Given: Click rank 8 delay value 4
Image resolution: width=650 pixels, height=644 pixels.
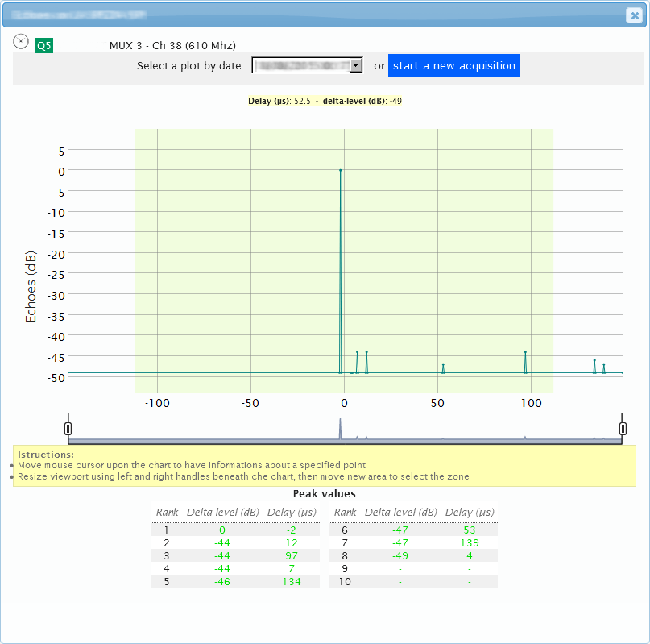Looking at the screenshot, I should [x=470, y=555].
